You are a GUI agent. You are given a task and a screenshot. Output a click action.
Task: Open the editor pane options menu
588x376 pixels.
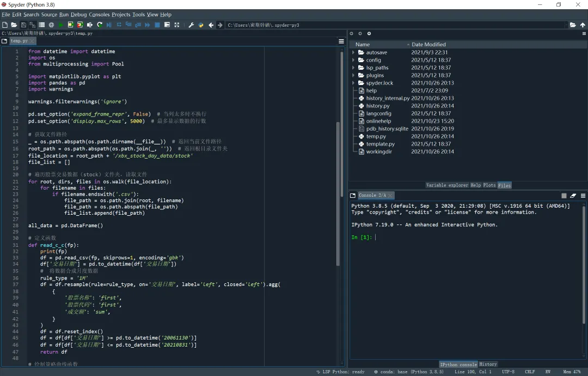click(x=341, y=41)
